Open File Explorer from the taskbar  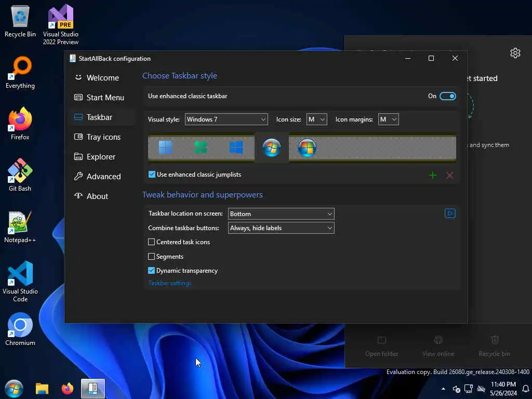click(x=42, y=389)
